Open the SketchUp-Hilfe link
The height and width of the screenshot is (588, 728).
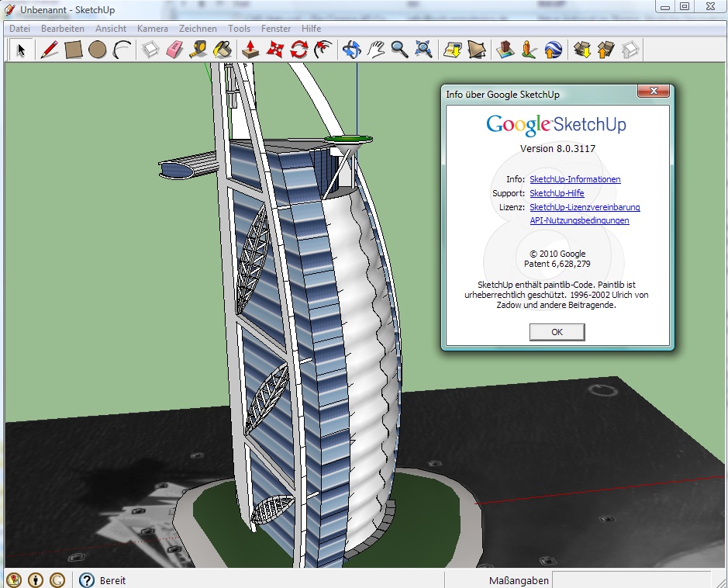(x=557, y=193)
